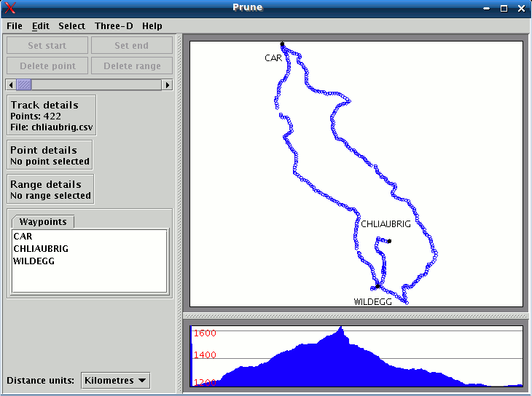Open the window menu icon in title bar
This screenshot has height=396, width=532.
point(10,8)
